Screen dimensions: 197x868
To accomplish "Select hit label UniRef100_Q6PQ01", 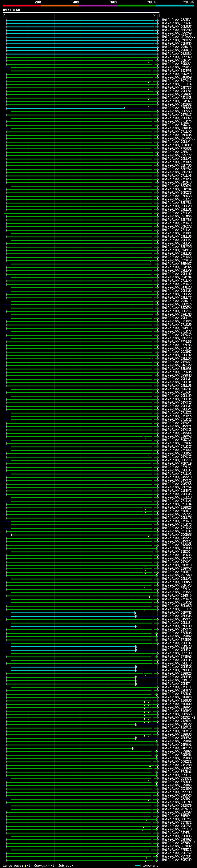I will tap(176, 744).
